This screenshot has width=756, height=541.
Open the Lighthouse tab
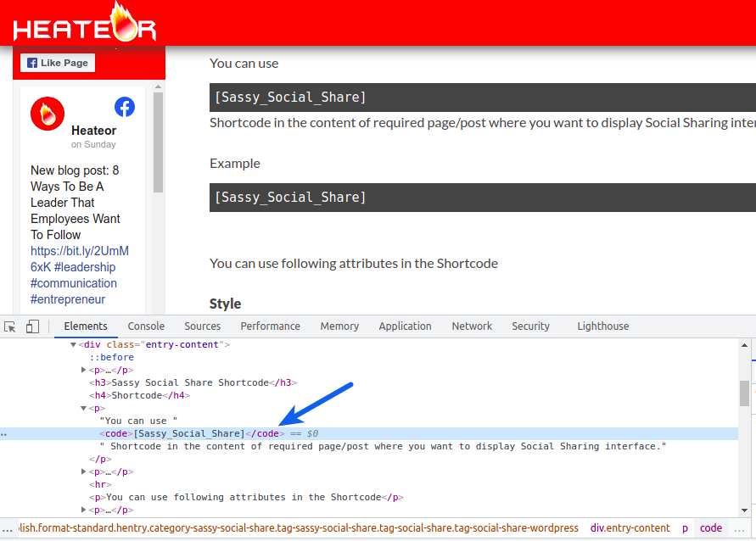click(602, 326)
